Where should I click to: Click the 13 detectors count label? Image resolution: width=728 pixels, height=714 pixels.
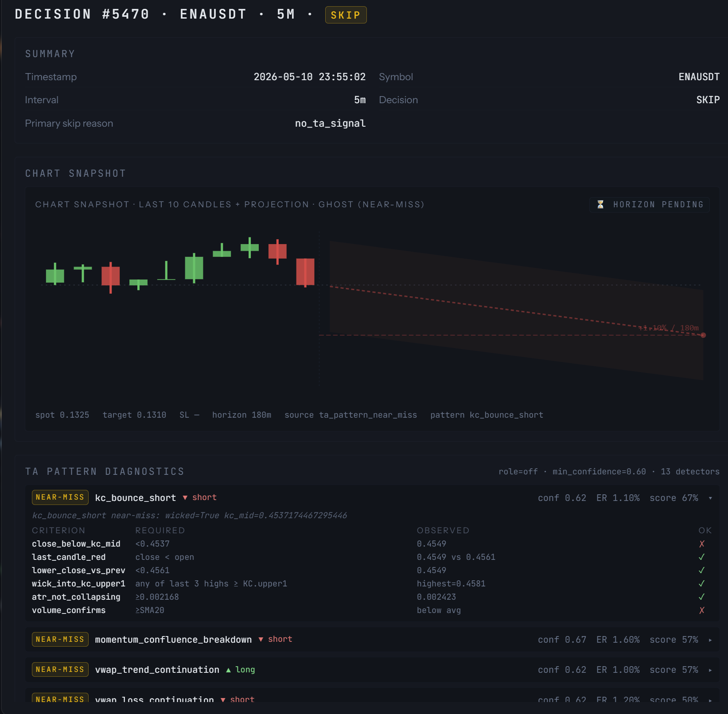point(690,472)
